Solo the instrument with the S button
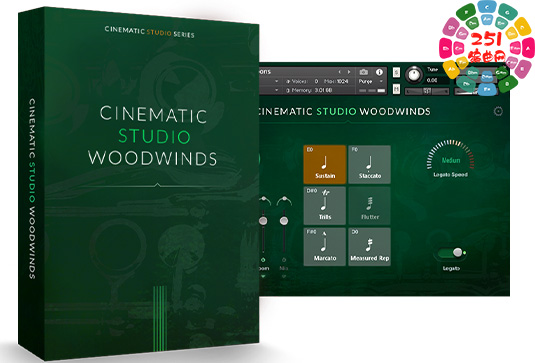 pyautogui.click(x=396, y=72)
